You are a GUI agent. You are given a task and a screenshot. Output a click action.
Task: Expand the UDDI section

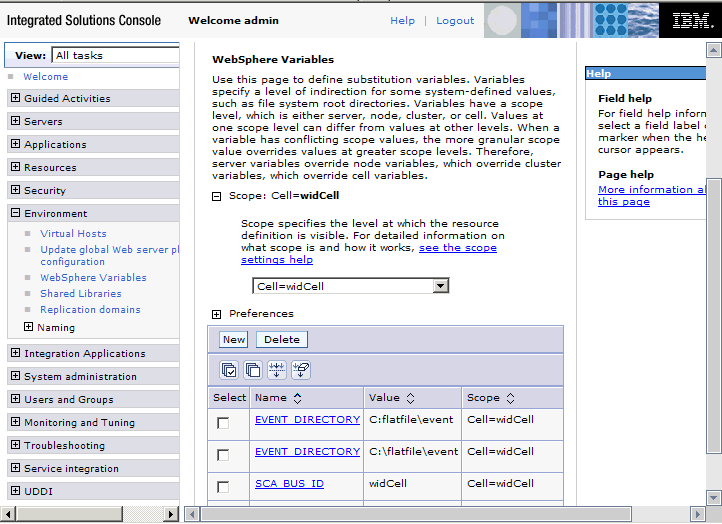pos(16,491)
